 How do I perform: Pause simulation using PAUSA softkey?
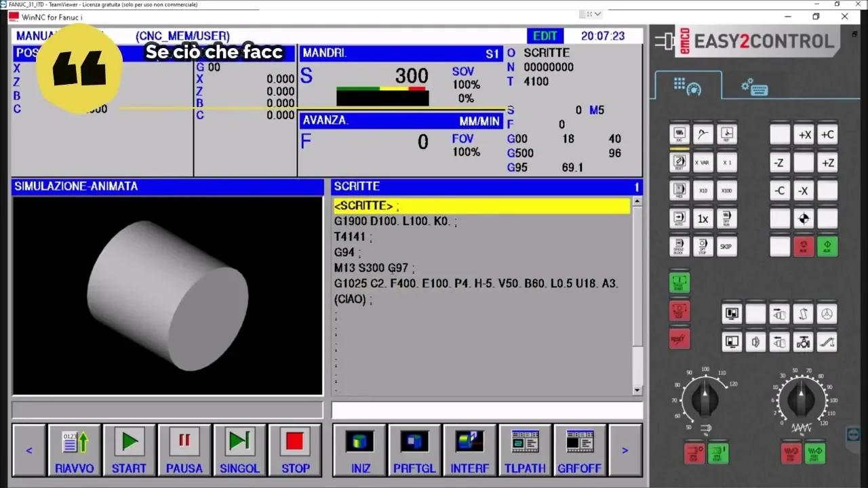pyautogui.click(x=184, y=450)
